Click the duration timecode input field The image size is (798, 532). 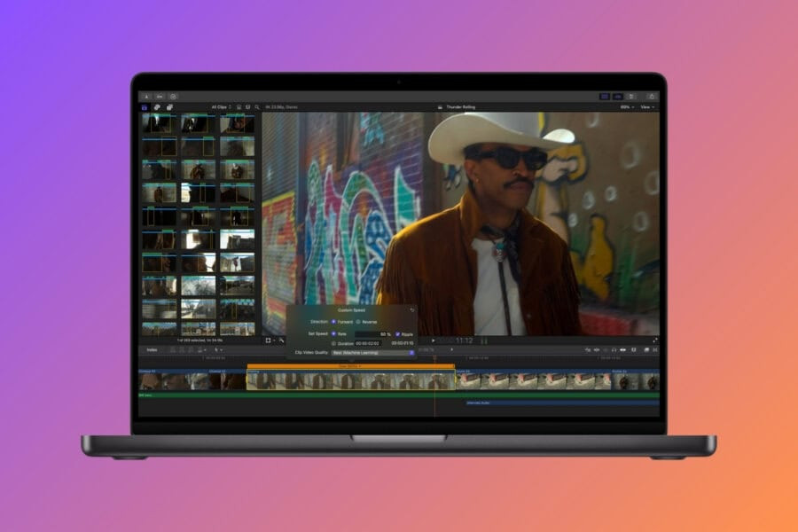coord(367,344)
